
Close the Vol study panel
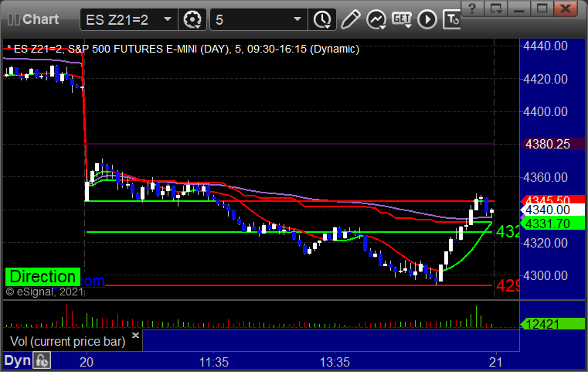click(x=135, y=335)
